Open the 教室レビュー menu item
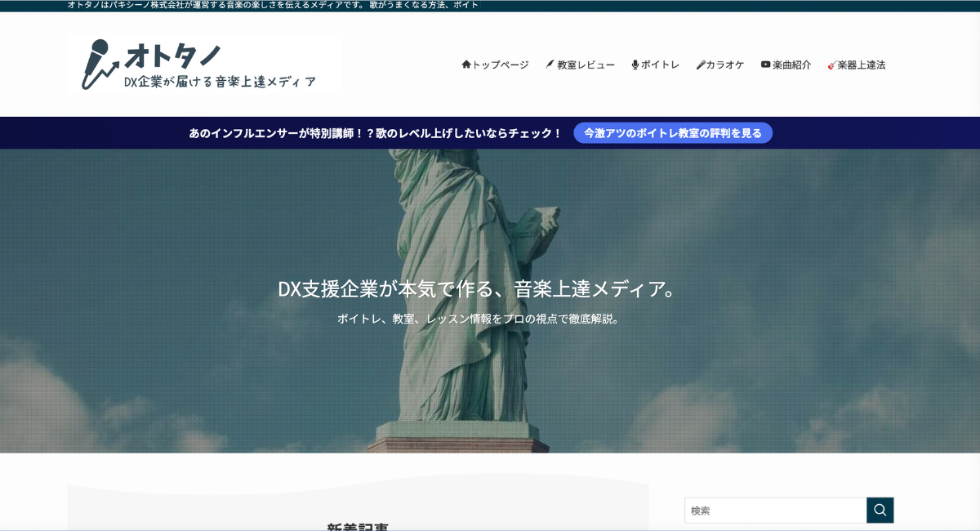Screen dimensions: 980x531 coord(586,65)
